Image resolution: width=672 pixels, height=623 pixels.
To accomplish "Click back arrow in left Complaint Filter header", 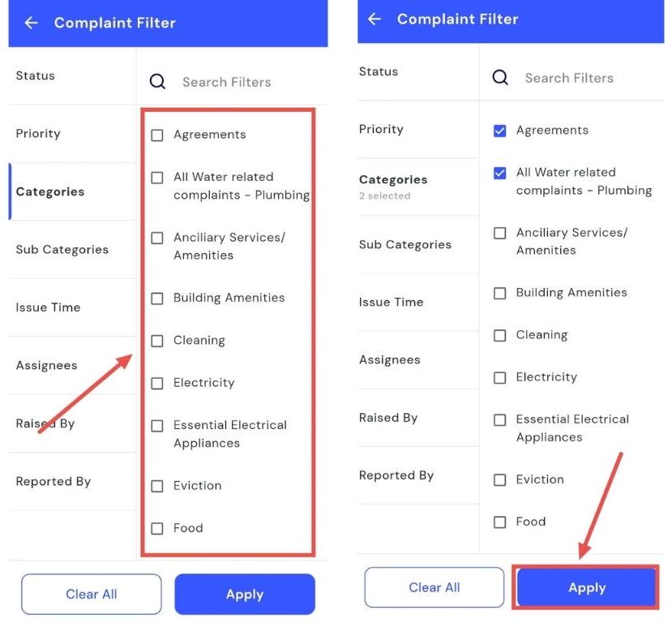I will pyautogui.click(x=32, y=23).
